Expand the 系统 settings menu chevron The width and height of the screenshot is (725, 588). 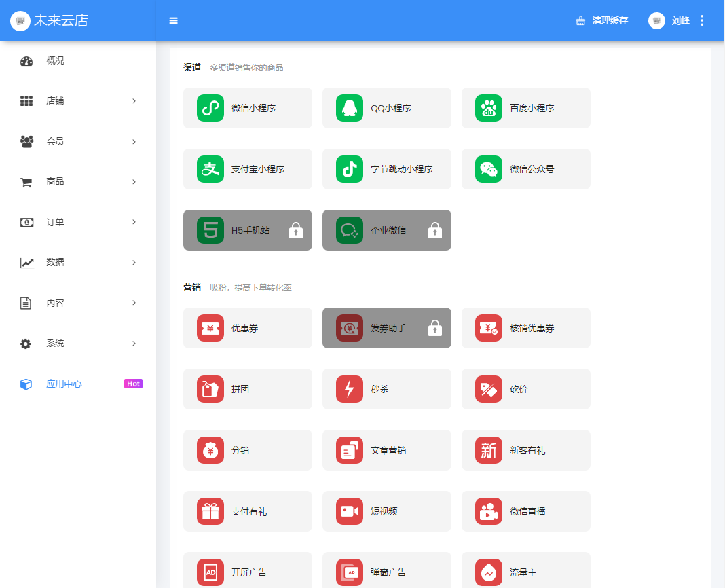[x=134, y=344]
